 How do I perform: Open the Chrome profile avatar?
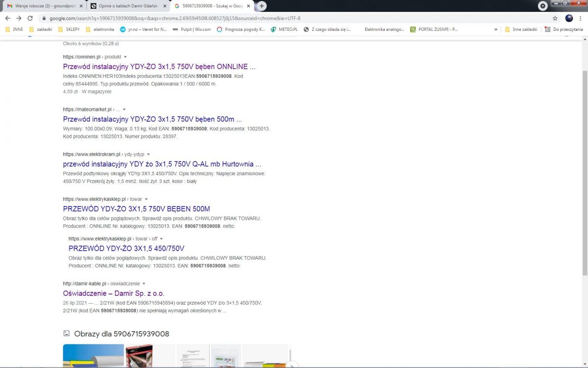point(569,18)
